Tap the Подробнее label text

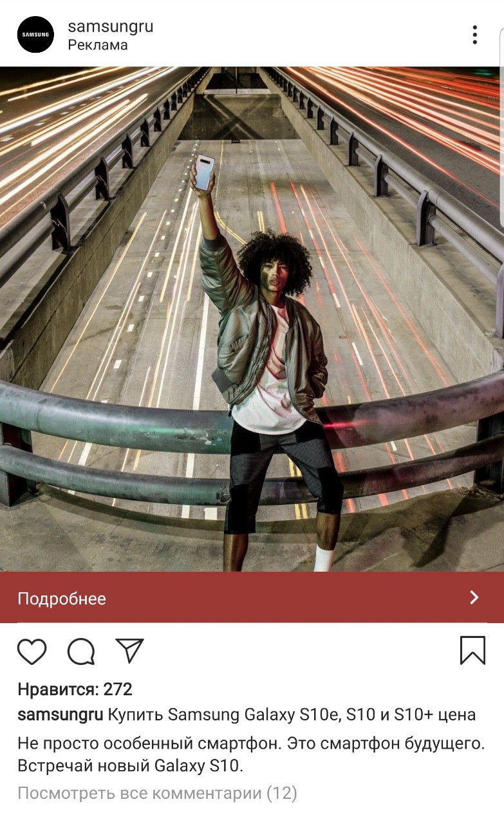coord(62,599)
